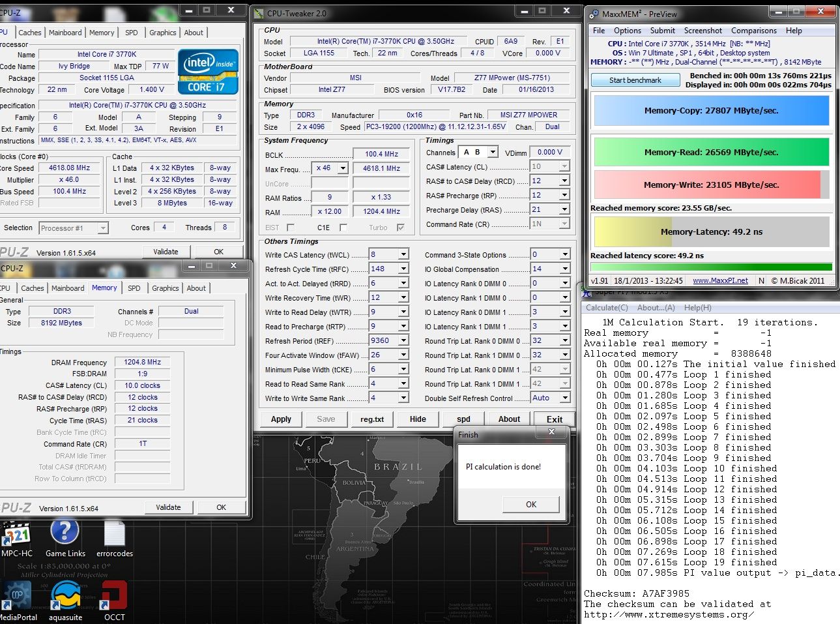Open the Max Frequ. multiplier dropdown
Viewport: 840px width, 624px height.
(x=343, y=168)
